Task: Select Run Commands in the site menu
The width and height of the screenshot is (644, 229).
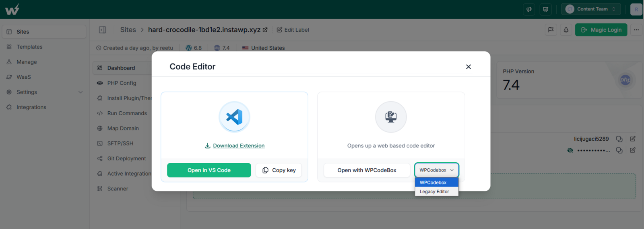Action: point(122,113)
